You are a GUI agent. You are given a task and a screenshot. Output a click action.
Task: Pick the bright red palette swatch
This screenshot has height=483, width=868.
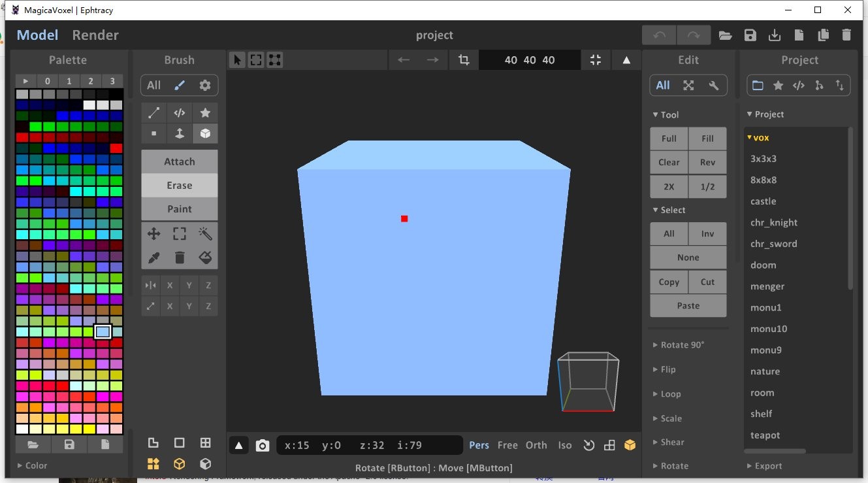(x=116, y=148)
